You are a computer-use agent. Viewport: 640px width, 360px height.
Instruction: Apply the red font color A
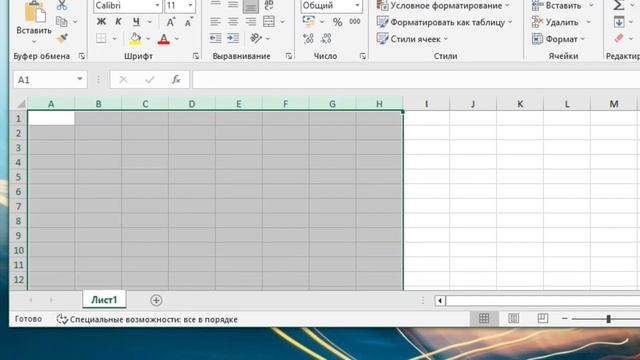tap(164, 39)
